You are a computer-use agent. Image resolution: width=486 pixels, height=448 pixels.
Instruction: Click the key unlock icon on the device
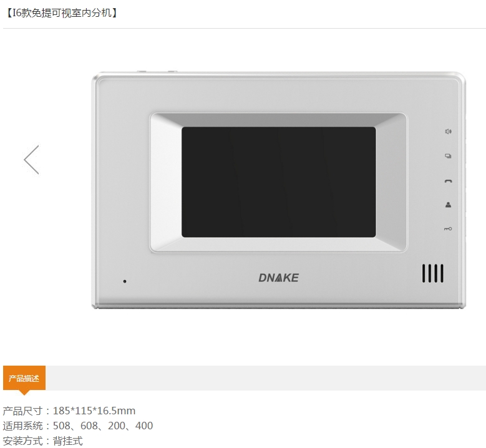tap(448, 229)
